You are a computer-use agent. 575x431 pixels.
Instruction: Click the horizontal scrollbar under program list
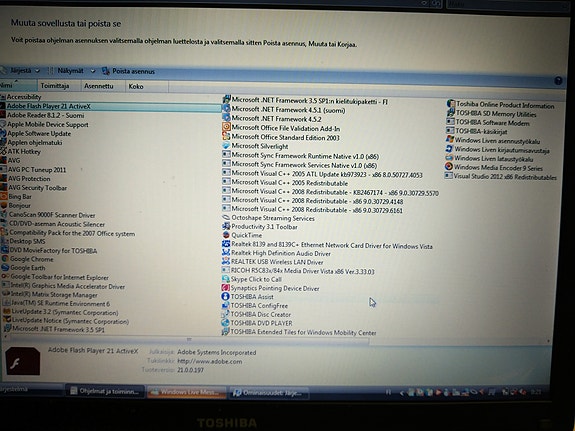click(188, 340)
